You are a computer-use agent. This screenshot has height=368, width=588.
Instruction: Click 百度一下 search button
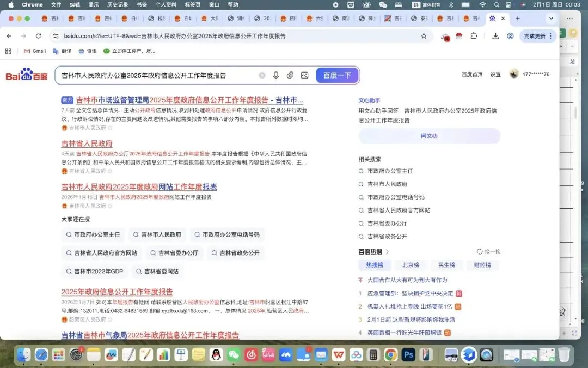click(x=337, y=75)
